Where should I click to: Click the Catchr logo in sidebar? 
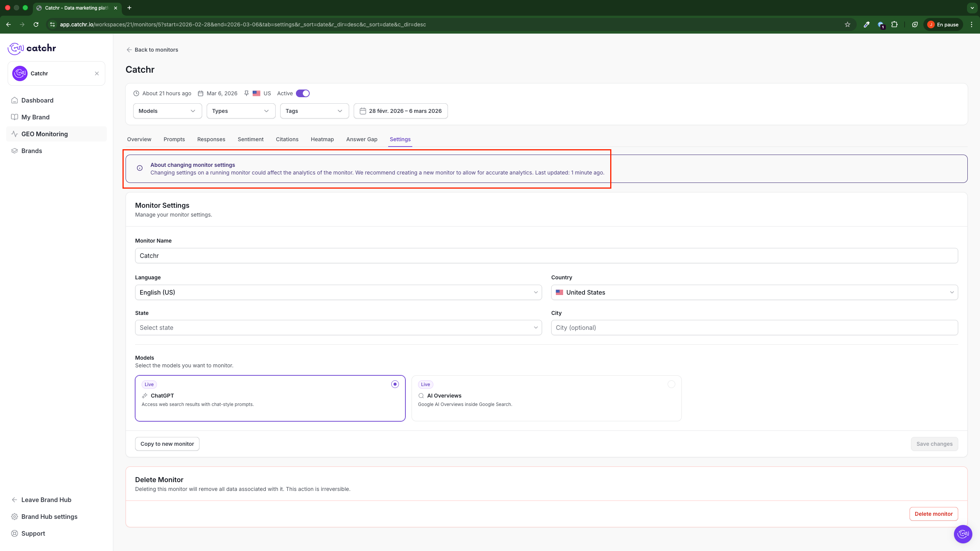(x=32, y=48)
